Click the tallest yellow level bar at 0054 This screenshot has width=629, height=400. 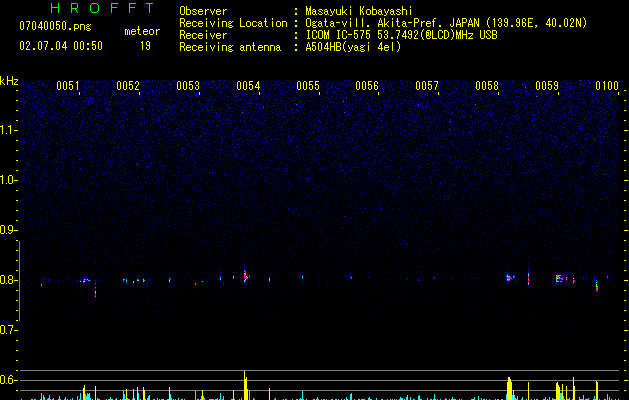tap(245, 385)
